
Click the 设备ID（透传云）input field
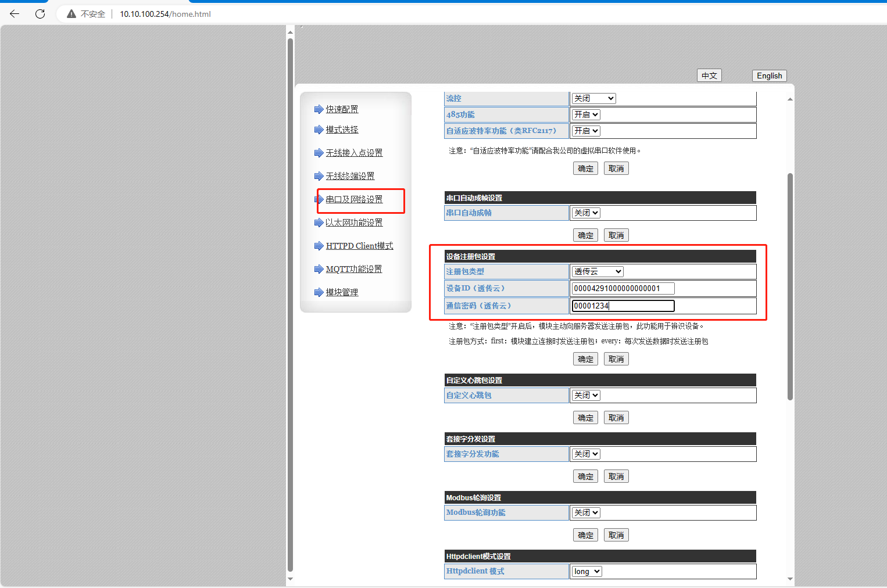click(623, 288)
